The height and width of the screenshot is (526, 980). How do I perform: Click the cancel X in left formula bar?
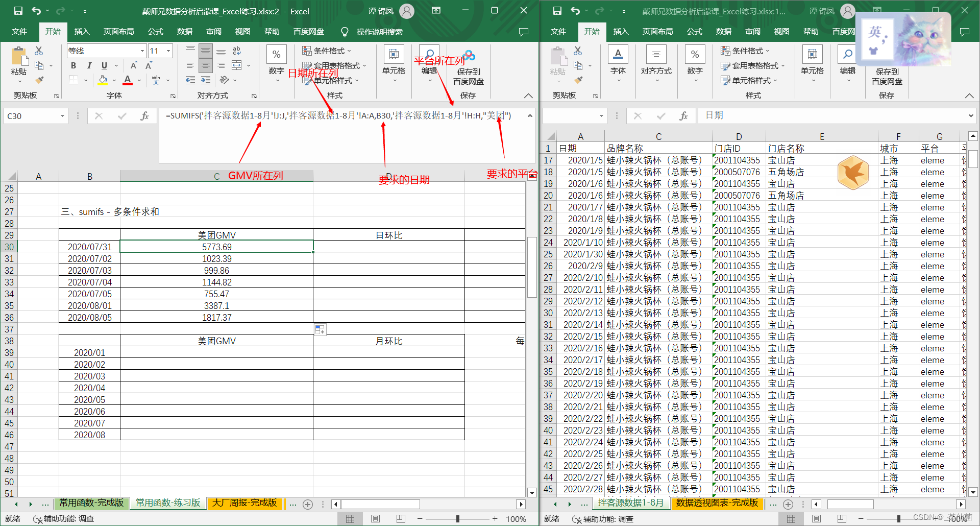(x=99, y=116)
